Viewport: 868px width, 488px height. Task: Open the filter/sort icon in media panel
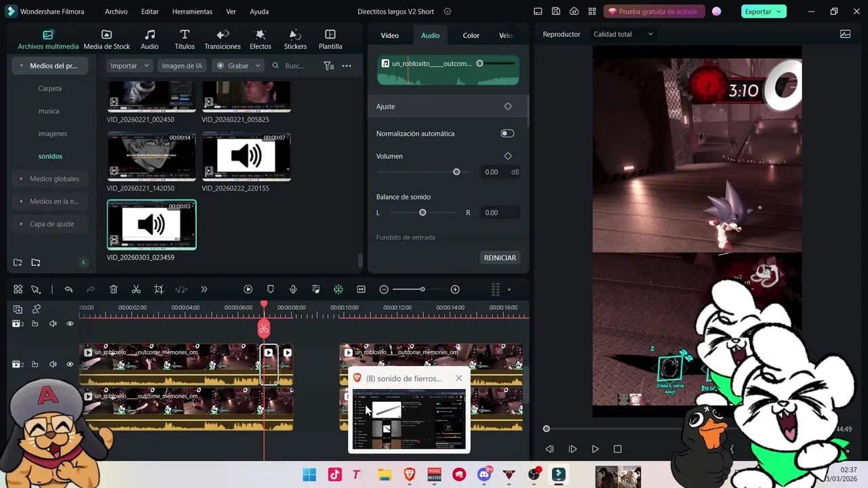point(329,66)
